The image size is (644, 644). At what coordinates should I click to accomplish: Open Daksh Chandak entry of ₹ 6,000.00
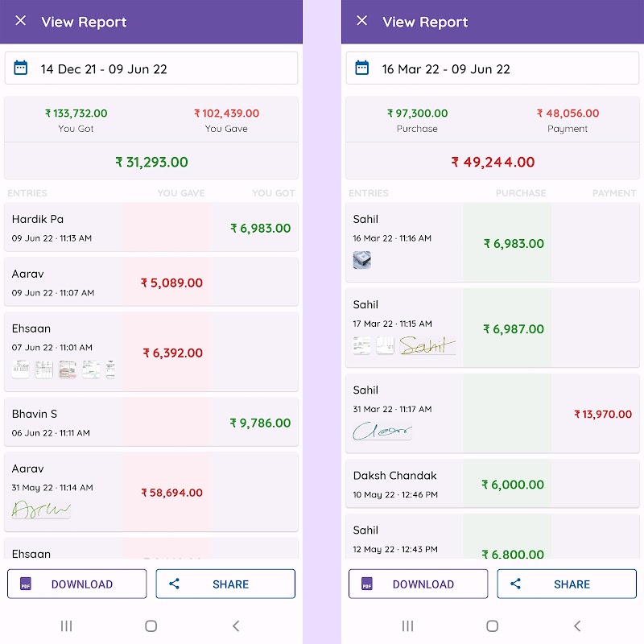[x=493, y=484]
